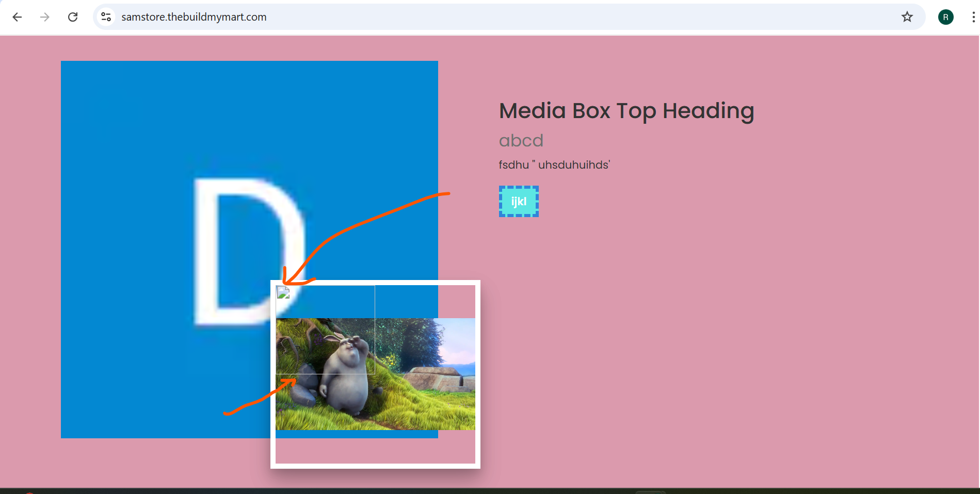The image size is (980, 494).
Task: Bookmark this page with the star icon
Action: (x=907, y=17)
